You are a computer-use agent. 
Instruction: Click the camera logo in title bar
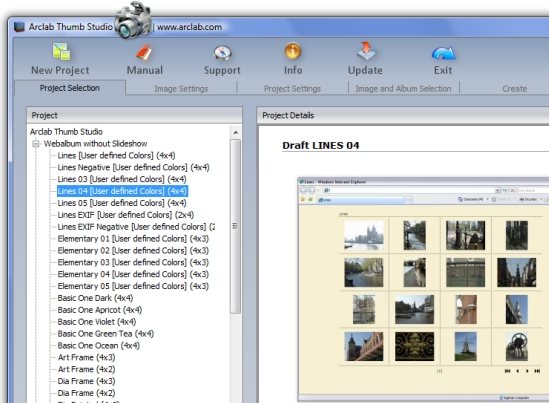133,21
